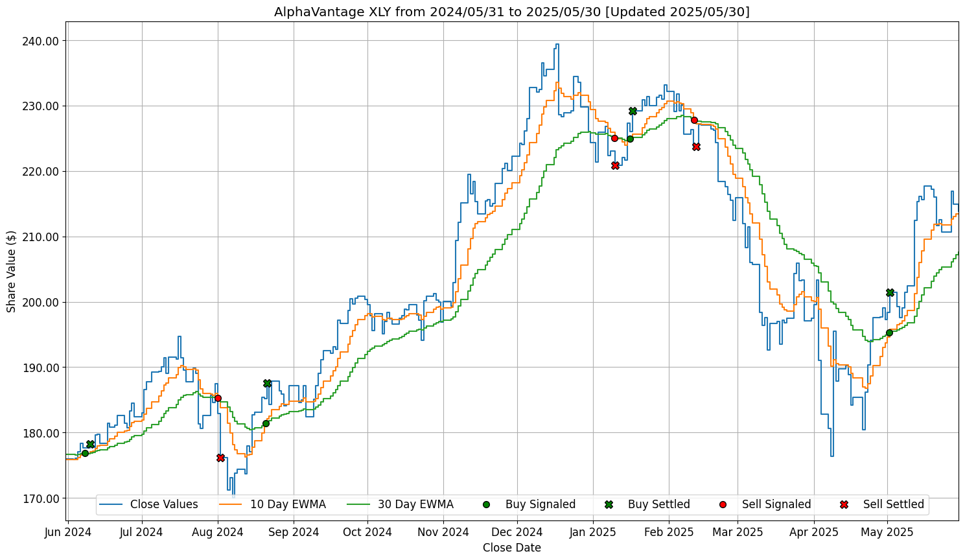Screen dimensions: 965x560
Task: Click the sell signaled dot in February 2025
Action: point(694,120)
